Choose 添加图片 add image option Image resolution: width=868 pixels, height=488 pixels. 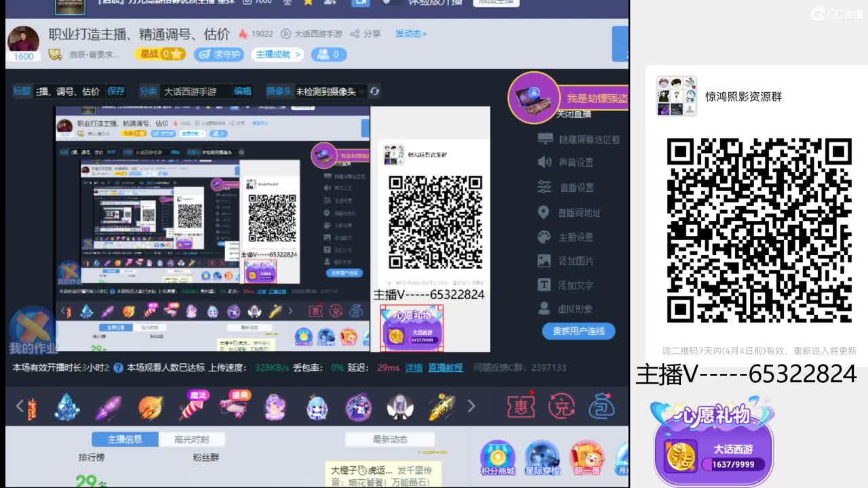tap(566, 260)
